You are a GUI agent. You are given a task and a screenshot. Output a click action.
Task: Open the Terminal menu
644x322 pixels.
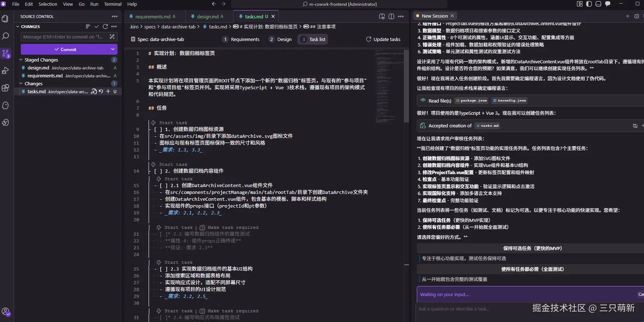click(113, 4)
